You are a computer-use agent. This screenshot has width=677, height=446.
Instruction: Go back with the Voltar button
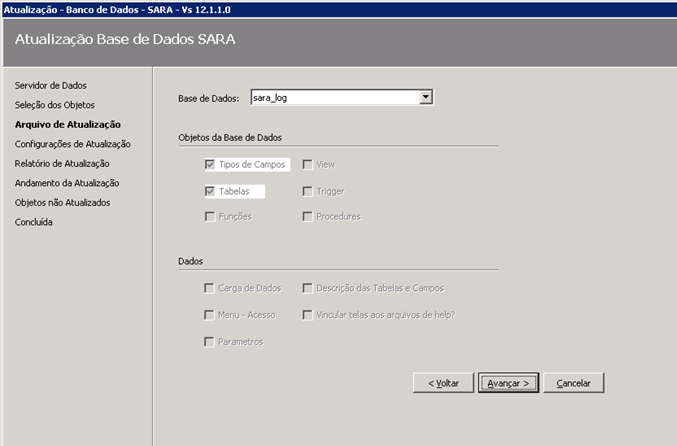tap(443, 383)
